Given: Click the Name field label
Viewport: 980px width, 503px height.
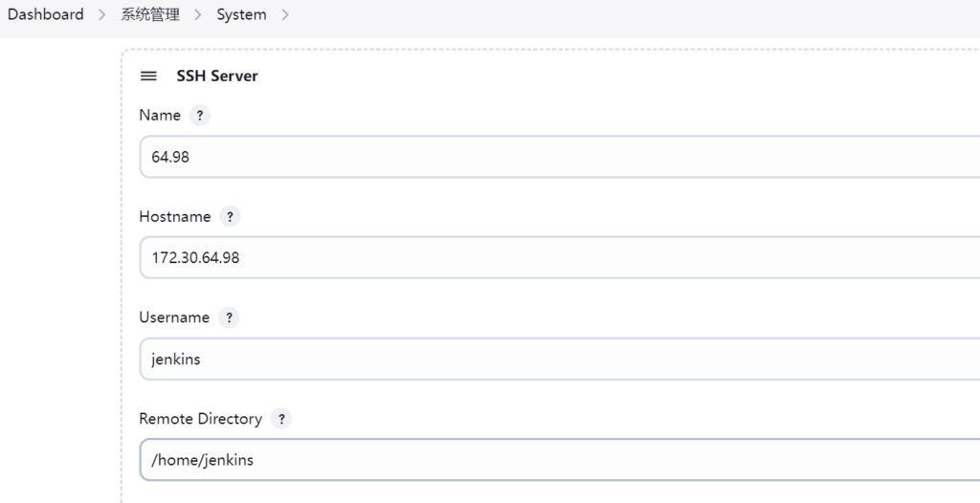Looking at the screenshot, I should coord(160,116).
